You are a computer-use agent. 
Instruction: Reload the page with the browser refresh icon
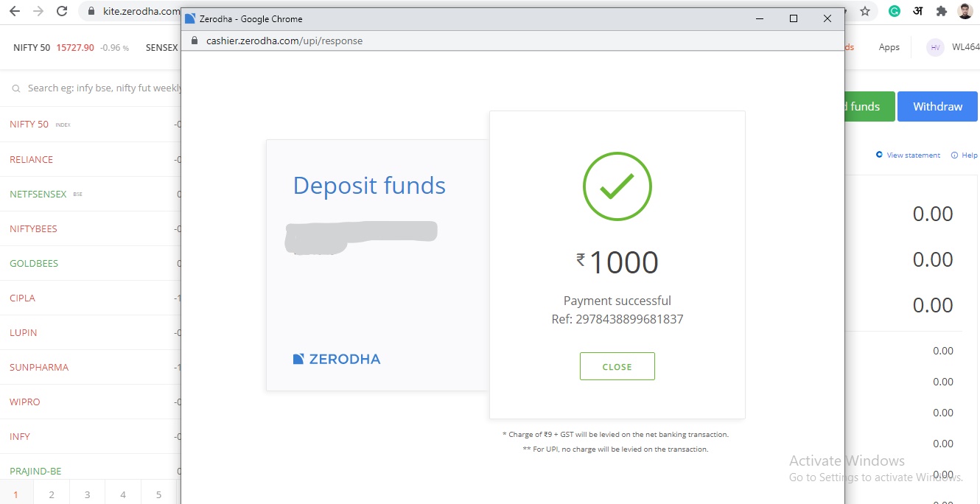tap(62, 11)
